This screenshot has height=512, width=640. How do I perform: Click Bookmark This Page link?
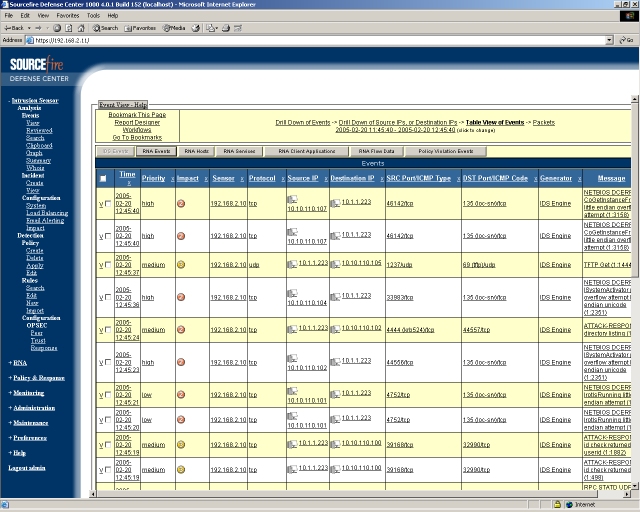point(137,115)
